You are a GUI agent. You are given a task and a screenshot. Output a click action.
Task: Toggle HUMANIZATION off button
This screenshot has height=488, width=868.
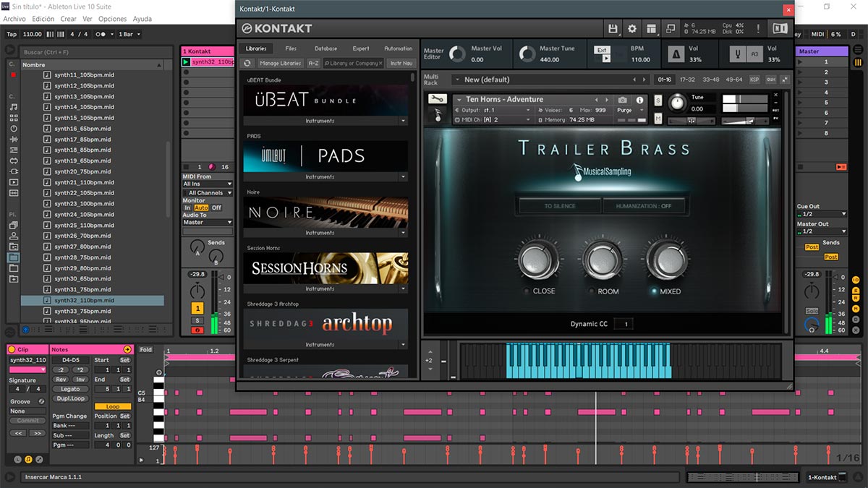point(644,206)
